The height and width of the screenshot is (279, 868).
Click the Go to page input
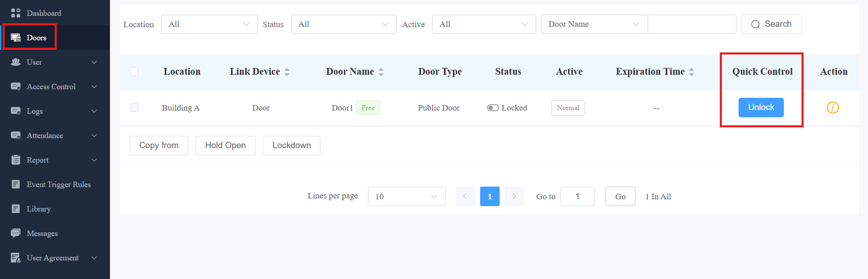[x=577, y=196]
